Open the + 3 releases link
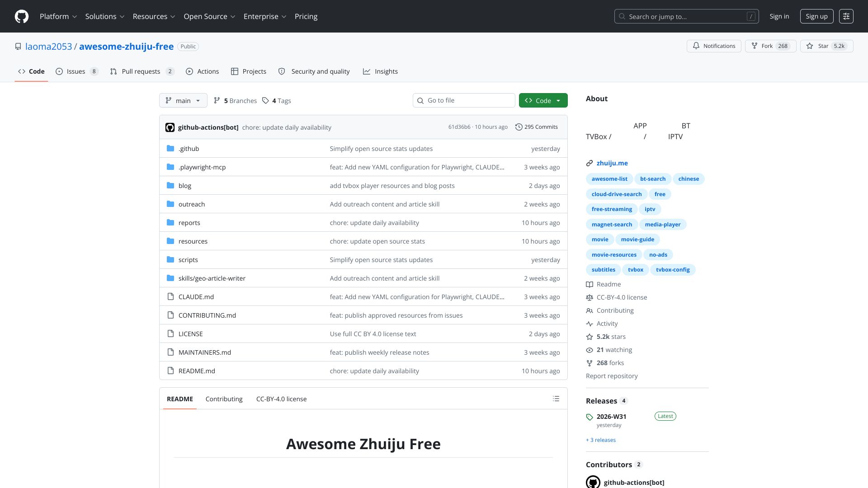The width and height of the screenshot is (868, 488). pos(601,440)
